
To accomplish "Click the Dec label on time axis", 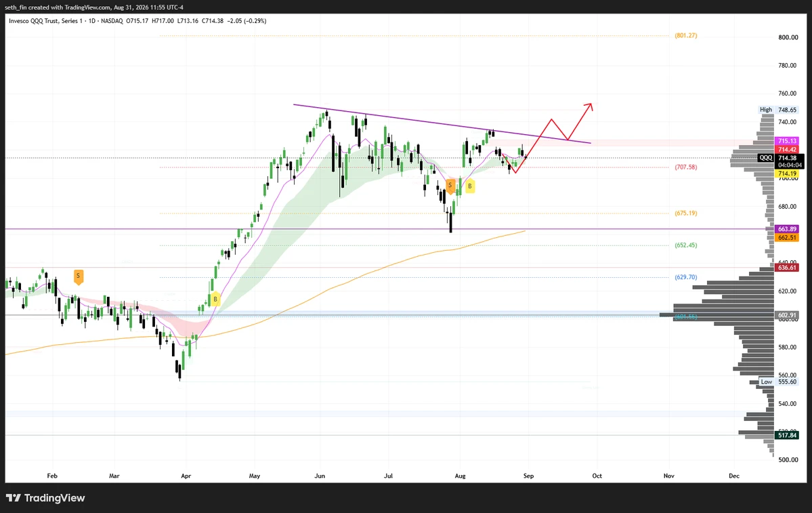I will pyautogui.click(x=734, y=476).
